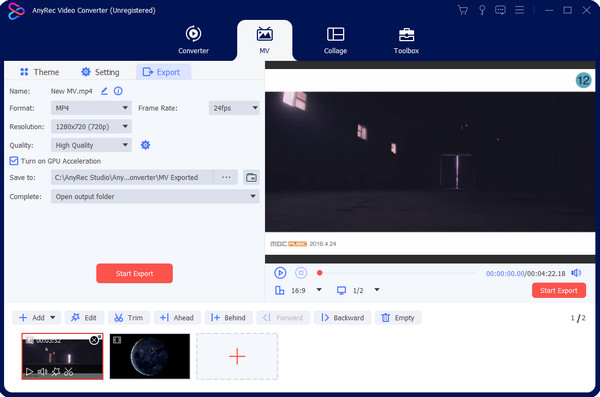Expand the 1/2 preview scale dropdown
The height and width of the screenshot is (397, 600).
tap(377, 290)
